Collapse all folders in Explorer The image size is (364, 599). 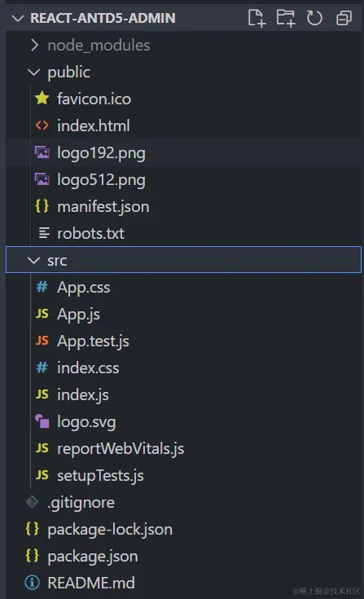pos(344,18)
